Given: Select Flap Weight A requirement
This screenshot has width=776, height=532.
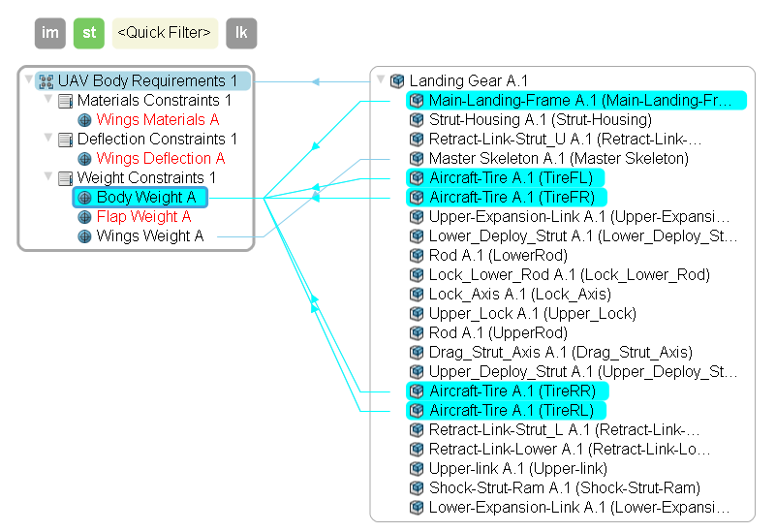Looking at the screenshot, I should [x=143, y=217].
